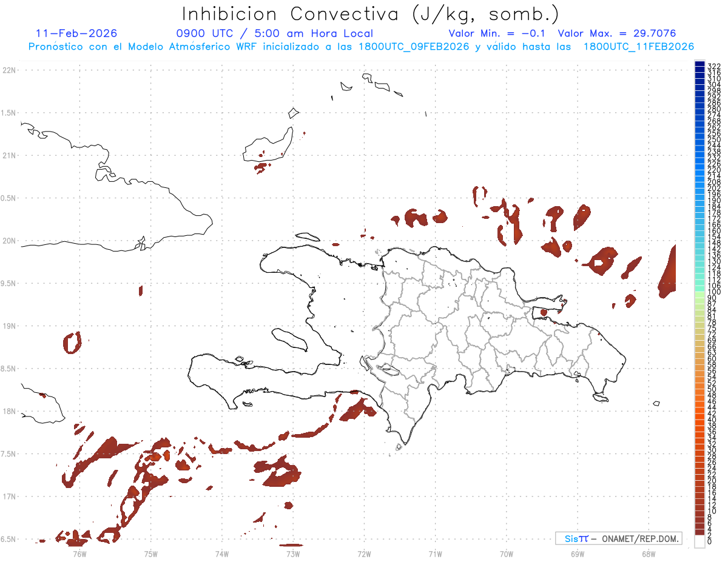The image size is (728, 562).
Task: Click the white swatch beside 0 on the scale
Action: 699,542
